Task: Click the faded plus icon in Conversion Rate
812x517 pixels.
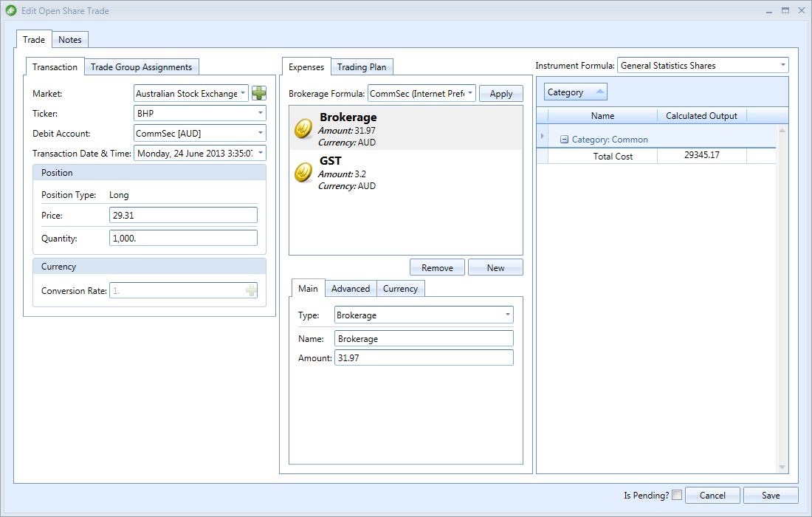Action: click(251, 290)
